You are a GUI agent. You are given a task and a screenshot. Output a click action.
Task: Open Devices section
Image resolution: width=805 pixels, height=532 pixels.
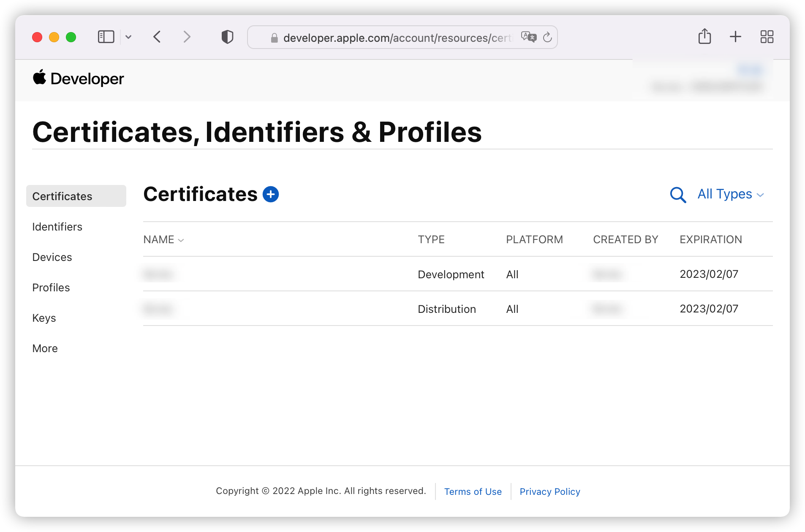coord(52,257)
